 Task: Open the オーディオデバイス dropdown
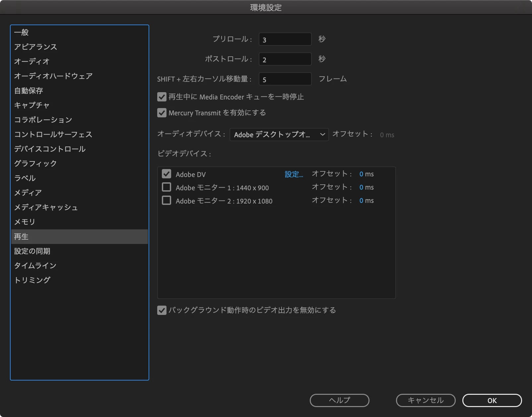click(279, 135)
